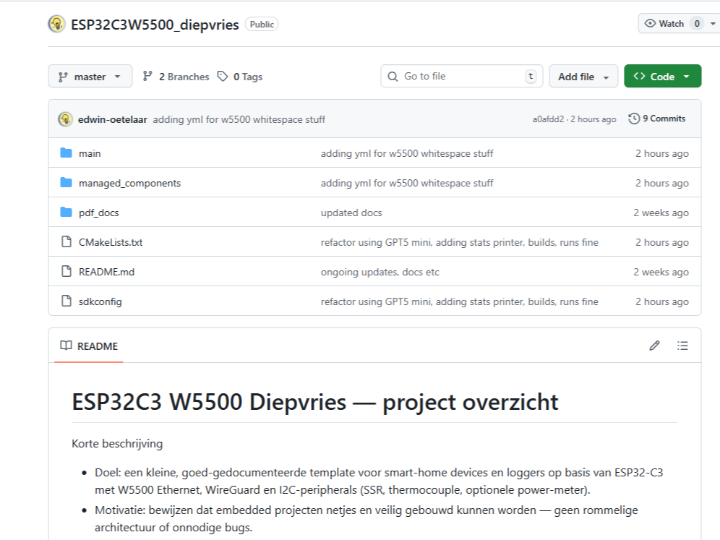Open commit hash a0afdd2
This screenshot has width=720, height=540.
tap(548, 119)
